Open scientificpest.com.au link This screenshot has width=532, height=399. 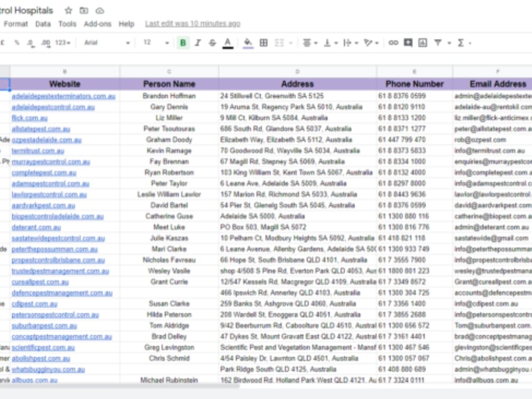coord(43,348)
